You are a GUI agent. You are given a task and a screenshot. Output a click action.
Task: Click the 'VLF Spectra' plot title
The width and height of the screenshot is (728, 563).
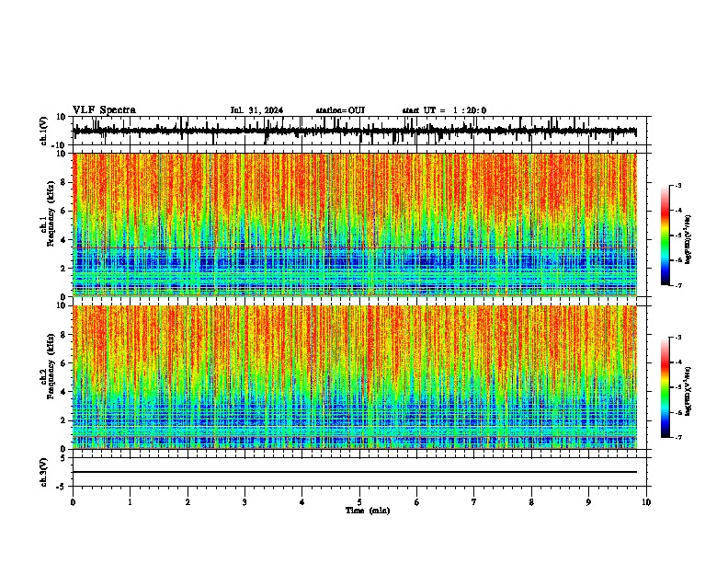pyautogui.click(x=104, y=110)
